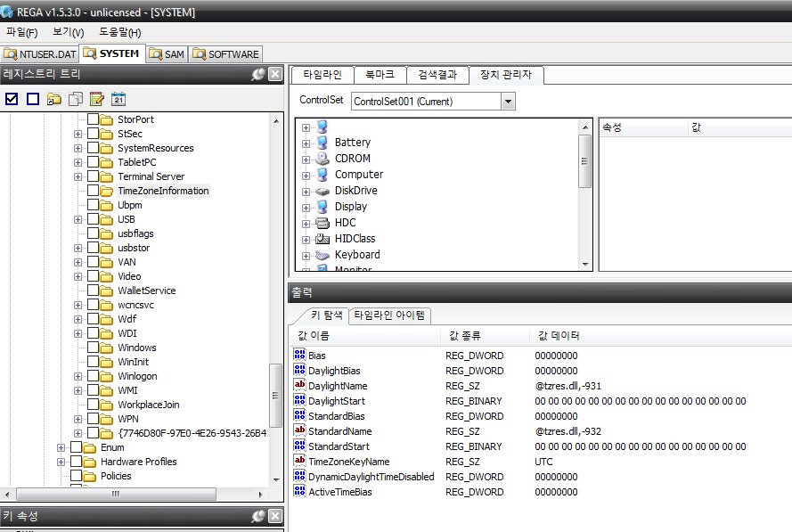The image size is (792, 532).
Task: Click the Battery device icon
Action: [x=323, y=143]
